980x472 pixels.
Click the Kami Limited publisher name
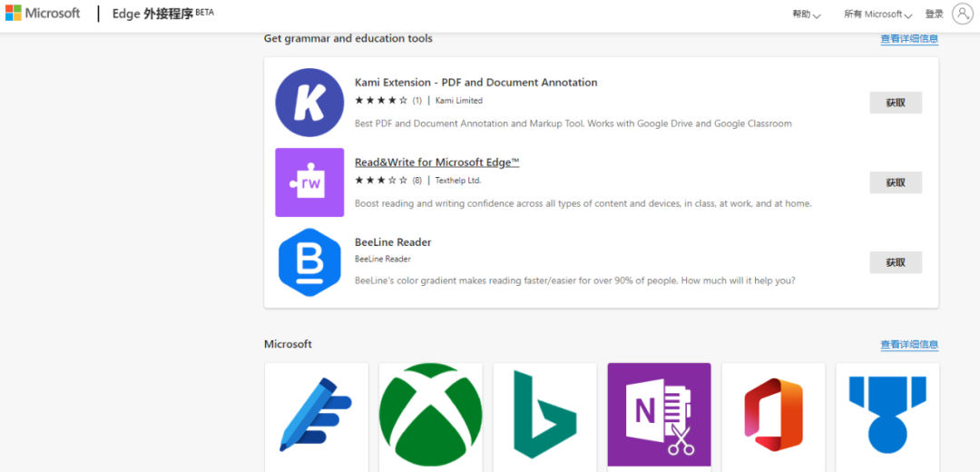click(459, 100)
